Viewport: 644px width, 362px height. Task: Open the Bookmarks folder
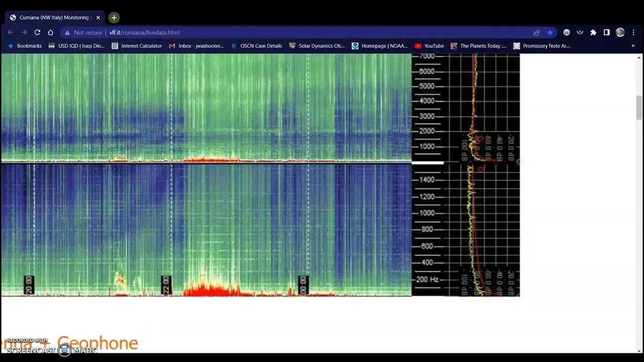[24, 46]
